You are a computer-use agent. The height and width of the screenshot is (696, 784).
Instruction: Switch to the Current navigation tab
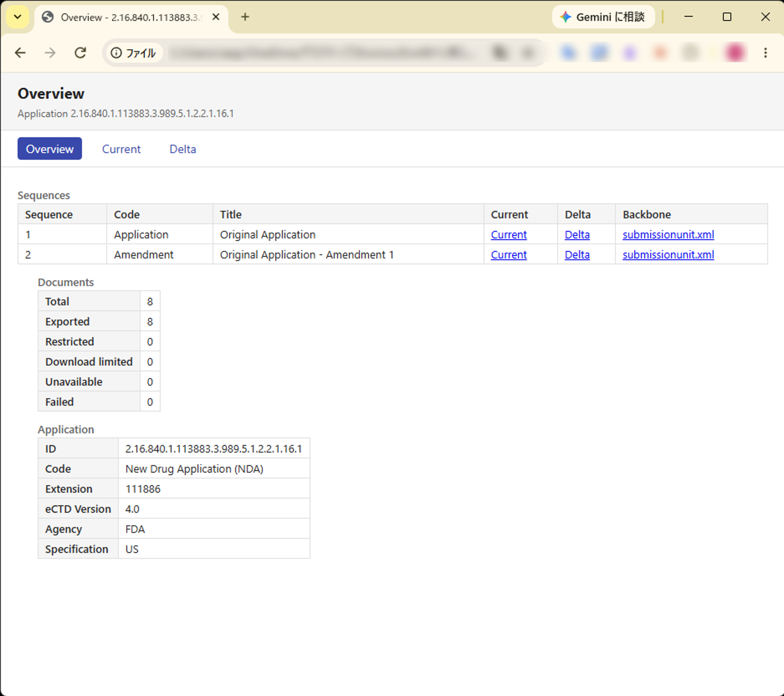point(121,149)
